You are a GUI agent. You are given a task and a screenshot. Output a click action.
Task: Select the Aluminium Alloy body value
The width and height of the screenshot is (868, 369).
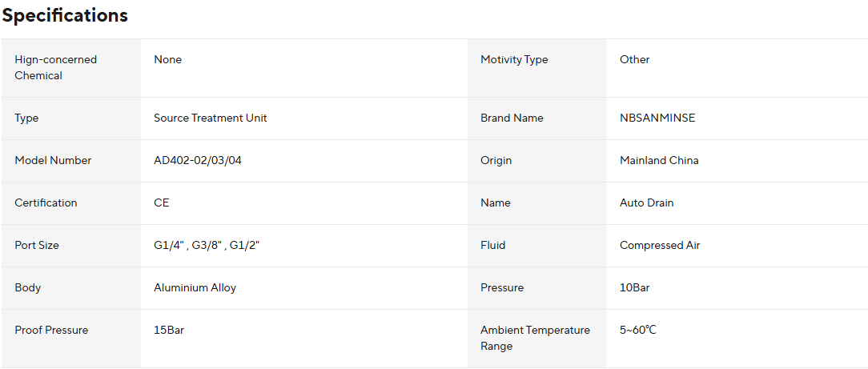(195, 287)
